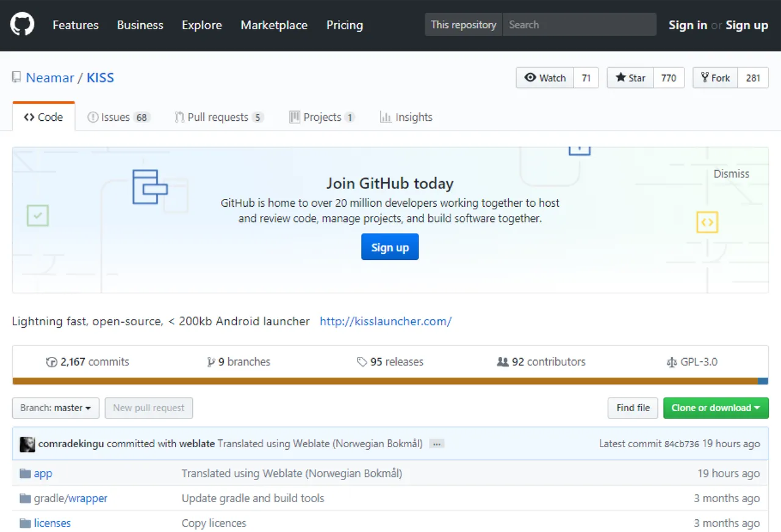Click the branches icon beside 9 branches
Screen dimensions: 781x532
click(211, 362)
